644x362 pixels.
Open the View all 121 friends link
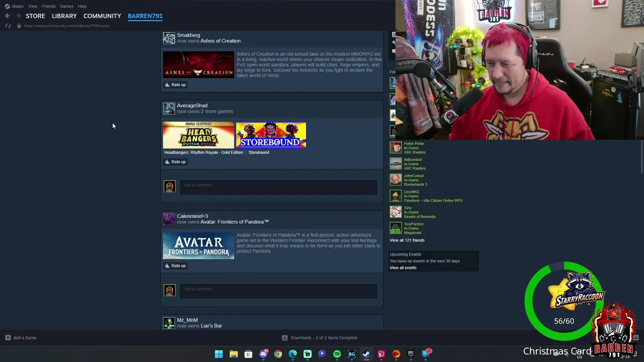click(407, 240)
